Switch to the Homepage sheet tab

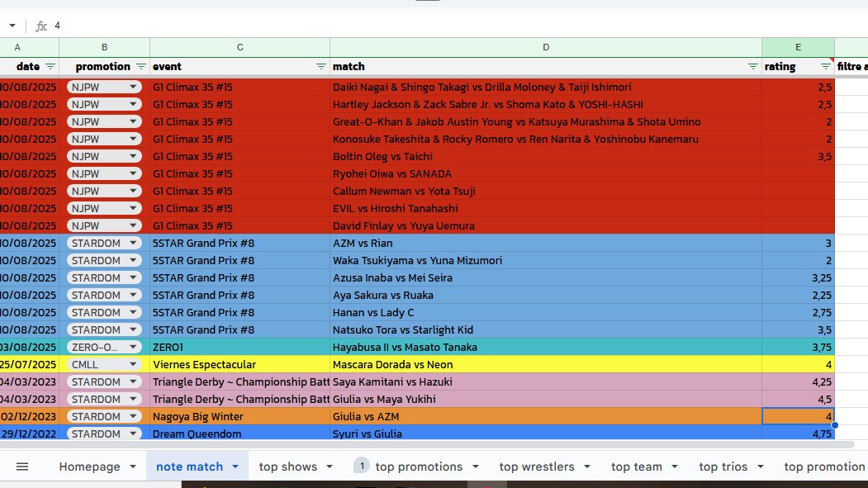89,467
